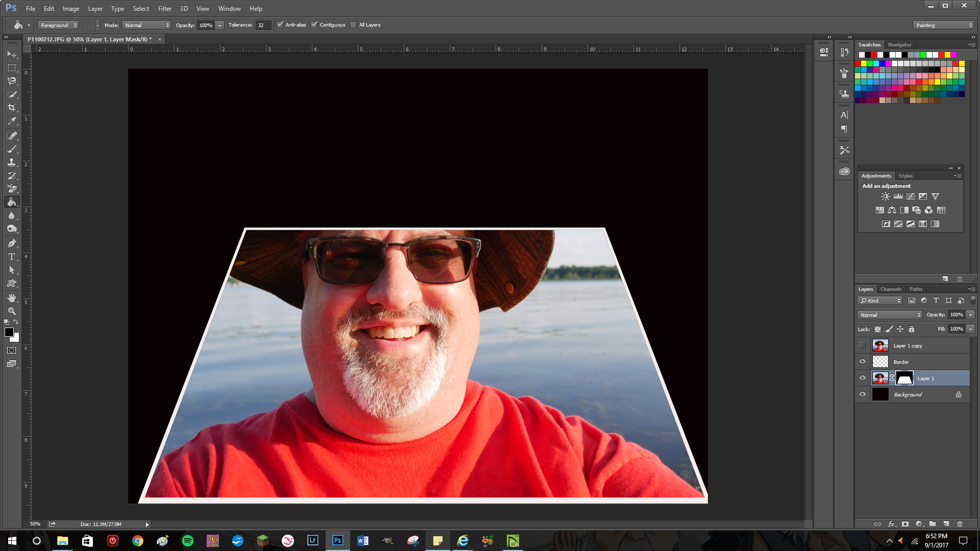This screenshot has width=980, height=551.
Task: Click the Tolerance input field
Action: point(263,25)
